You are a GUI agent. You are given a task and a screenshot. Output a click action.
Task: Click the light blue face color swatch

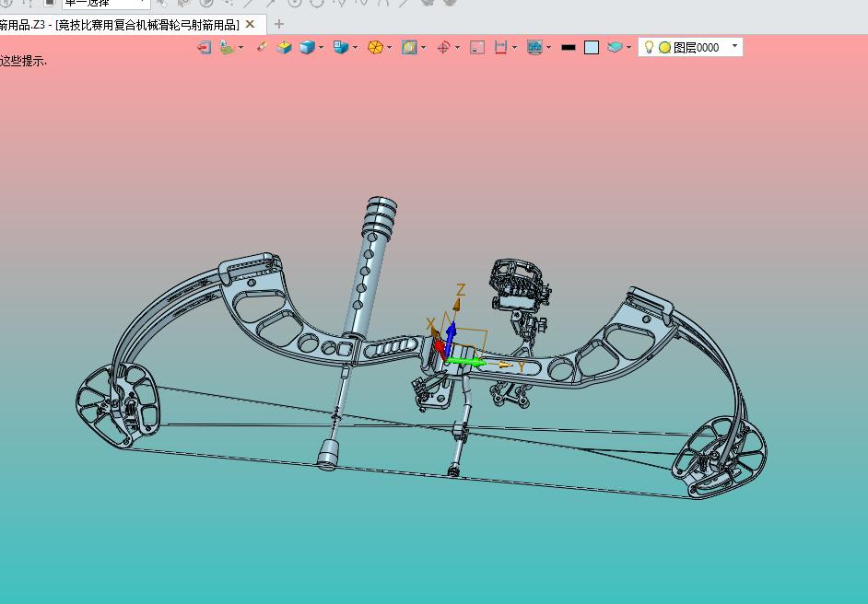coord(592,48)
